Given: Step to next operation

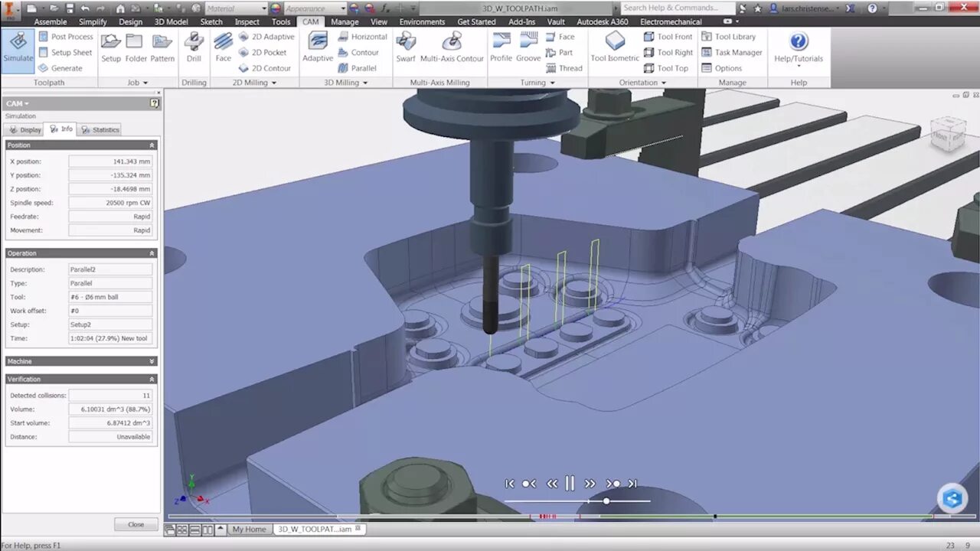Looking at the screenshot, I should (x=612, y=484).
